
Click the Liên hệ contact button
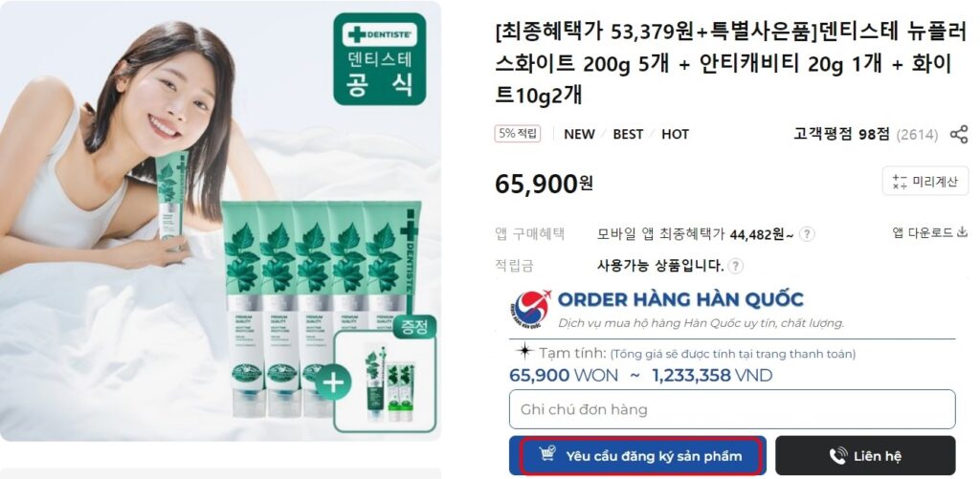pos(865,456)
